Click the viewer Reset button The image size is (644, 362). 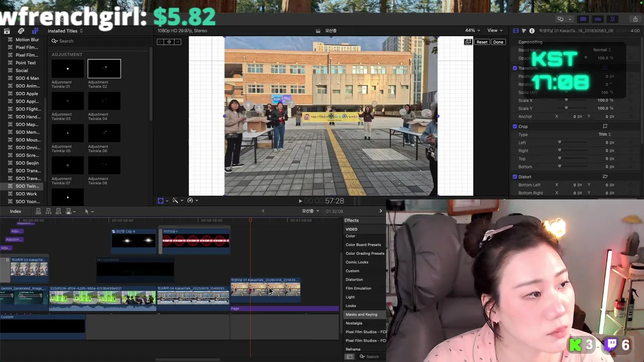click(482, 42)
